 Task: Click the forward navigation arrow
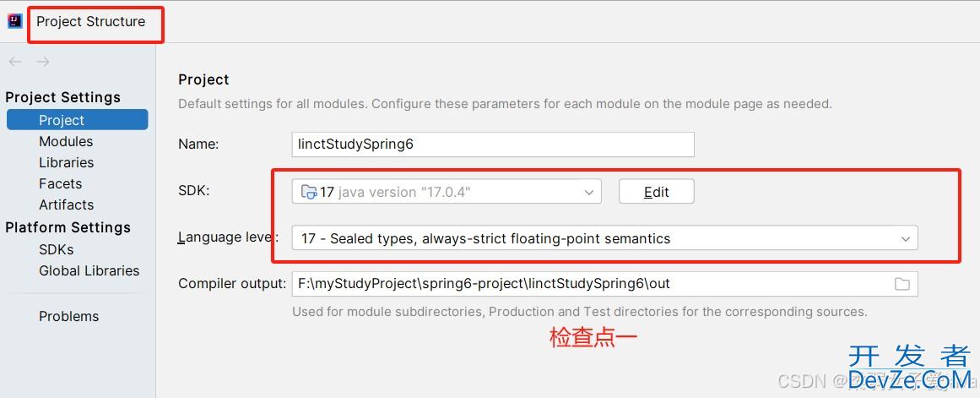pyautogui.click(x=43, y=62)
